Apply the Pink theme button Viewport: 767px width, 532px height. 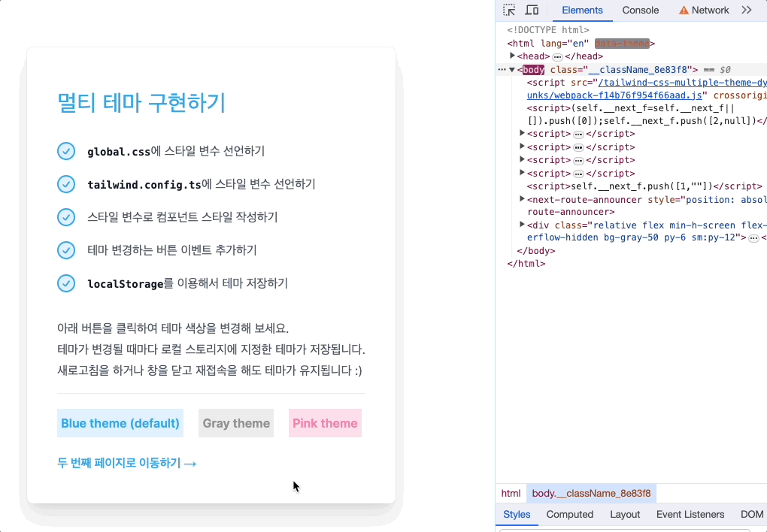coord(326,423)
